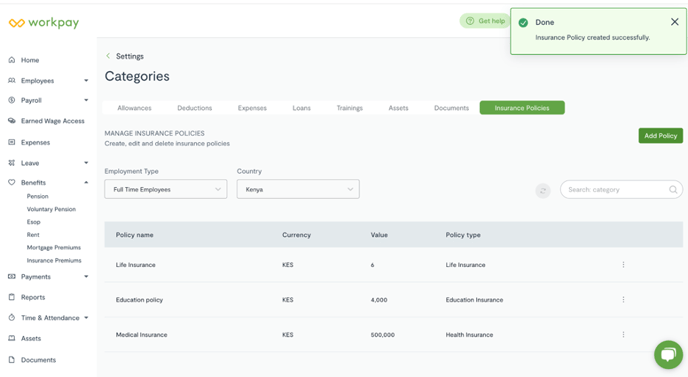Open the three-dot menu for Life Insurance
The height and width of the screenshot is (377, 688).
tap(623, 265)
